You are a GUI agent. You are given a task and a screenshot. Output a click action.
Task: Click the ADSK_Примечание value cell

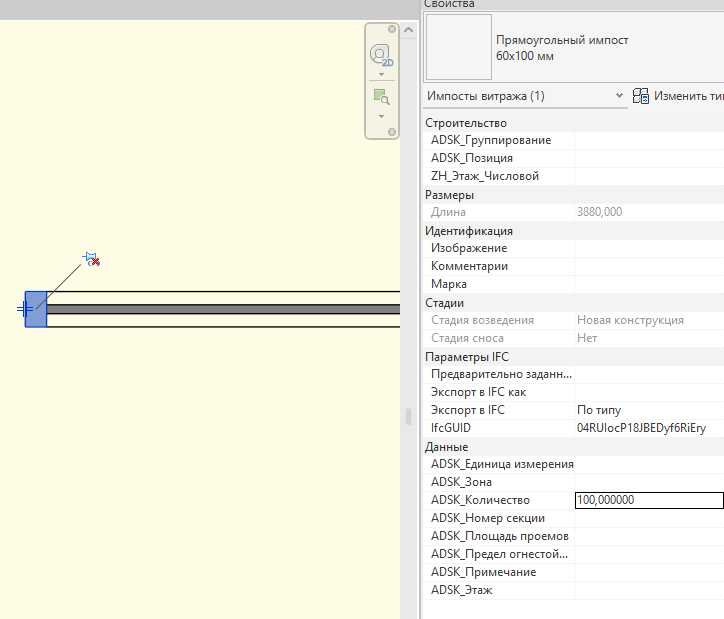pos(649,572)
